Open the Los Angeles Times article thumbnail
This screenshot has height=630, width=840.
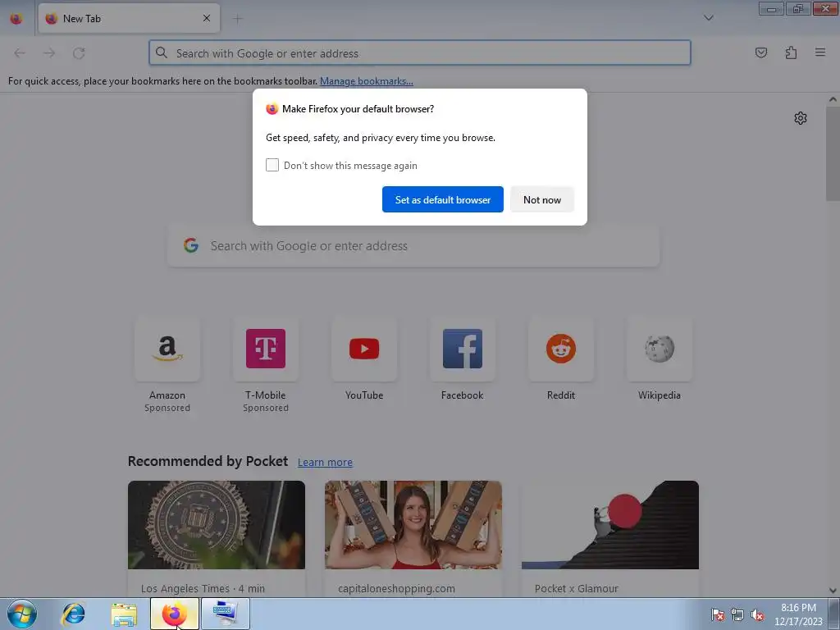[x=217, y=525]
